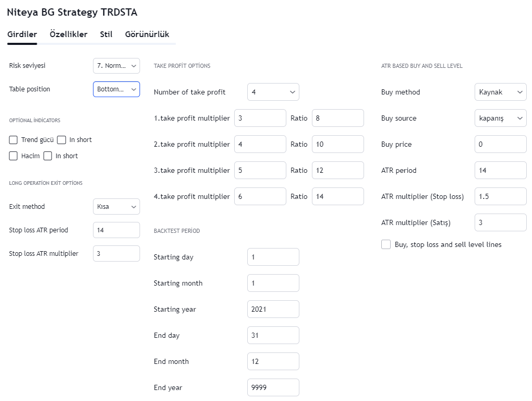Check the In short box beside Trend gücü
This screenshot has width=532, height=401.
pos(62,140)
